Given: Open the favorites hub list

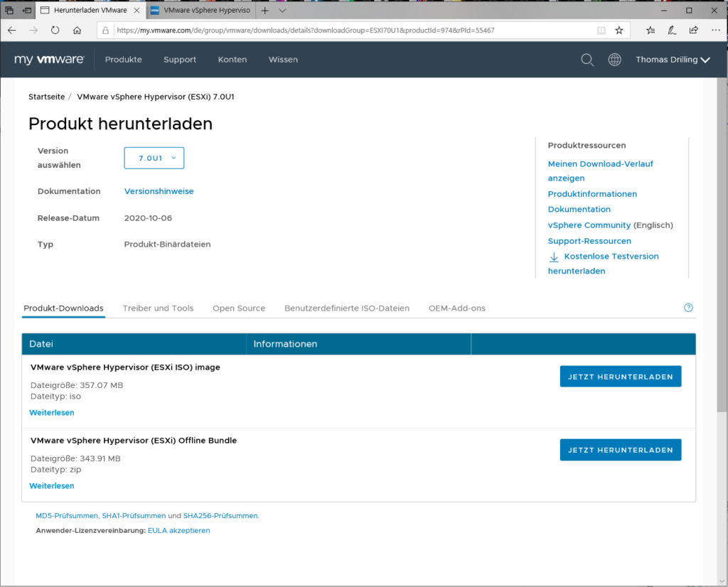Looking at the screenshot, I should [651, 30].
